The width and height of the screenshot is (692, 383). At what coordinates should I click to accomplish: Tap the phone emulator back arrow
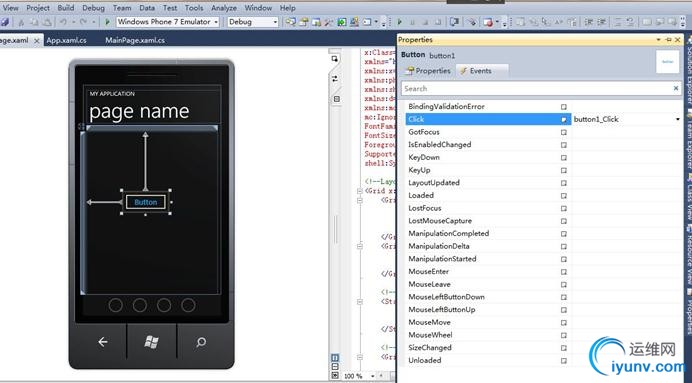click(x=102, y=342)
